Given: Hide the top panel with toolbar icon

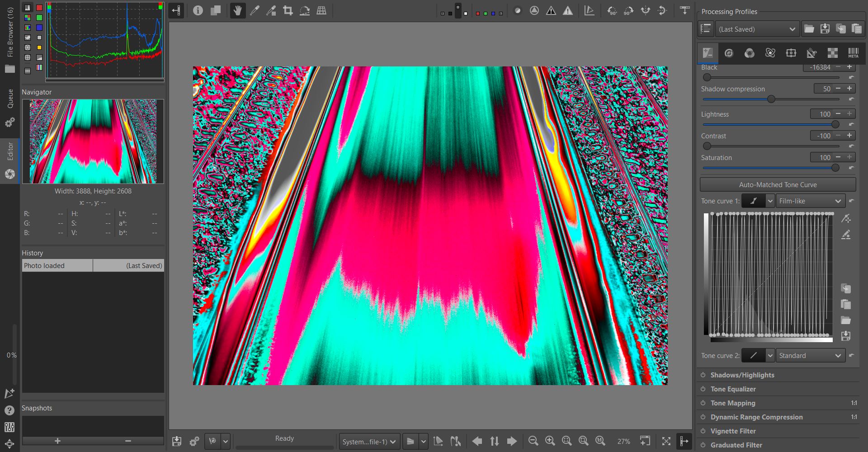Looking at the screenshot, I should click(685, 10).
